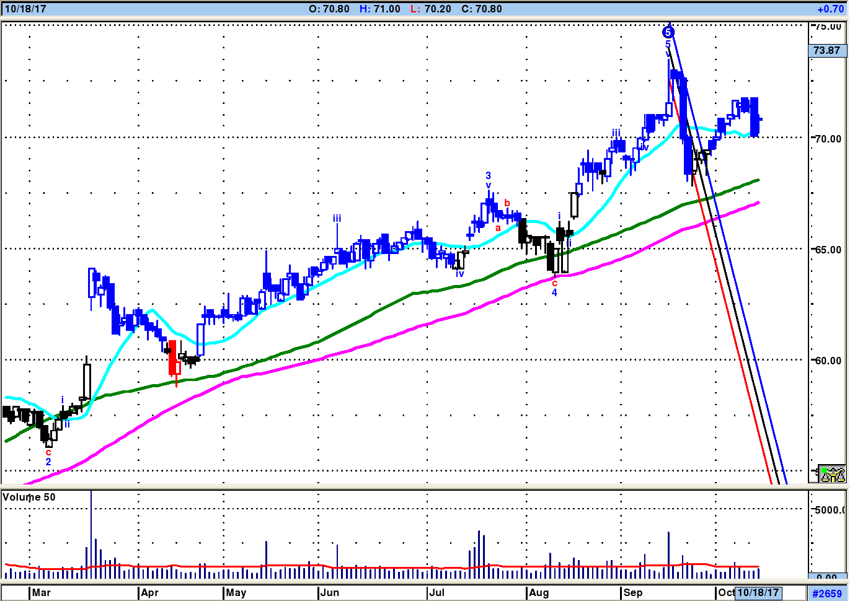Viewport: 868px width, 601px height.
Task: Select the circled 5 wave marker
Action: (x=668, y=32)
